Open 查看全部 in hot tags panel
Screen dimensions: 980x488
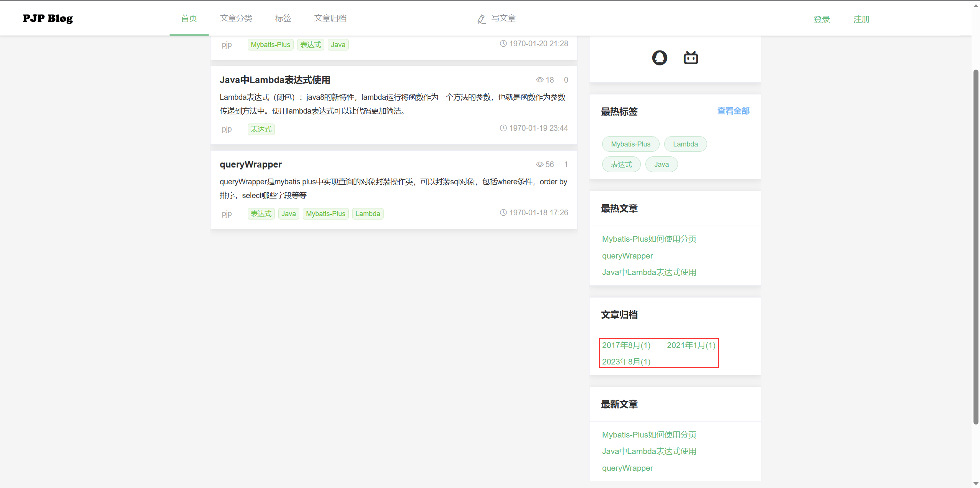[733, 111]
